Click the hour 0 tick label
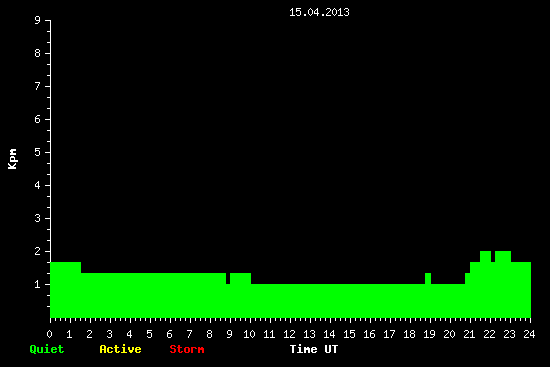The image size is (550, 367). 49,334
